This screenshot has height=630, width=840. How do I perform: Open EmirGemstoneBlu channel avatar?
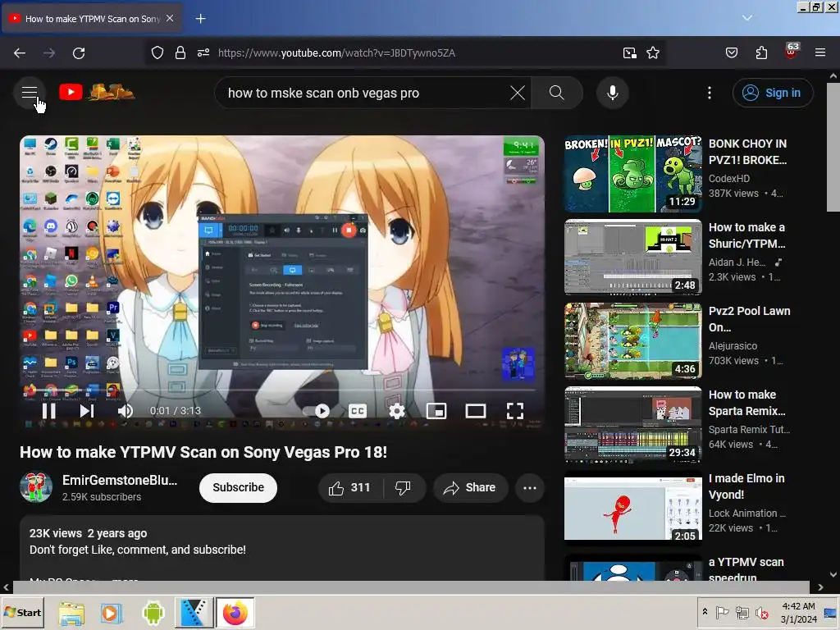coord(36,487)
